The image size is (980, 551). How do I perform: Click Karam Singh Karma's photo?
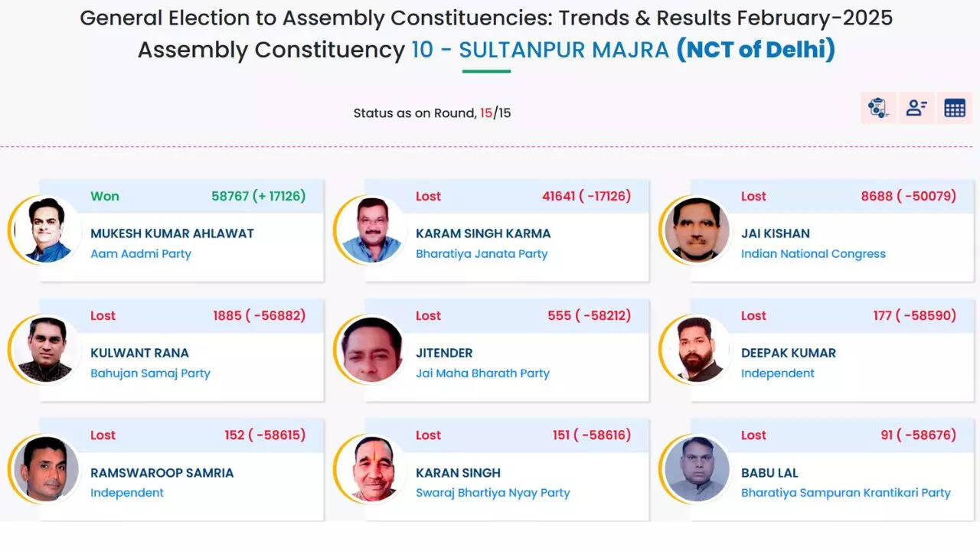371,230
